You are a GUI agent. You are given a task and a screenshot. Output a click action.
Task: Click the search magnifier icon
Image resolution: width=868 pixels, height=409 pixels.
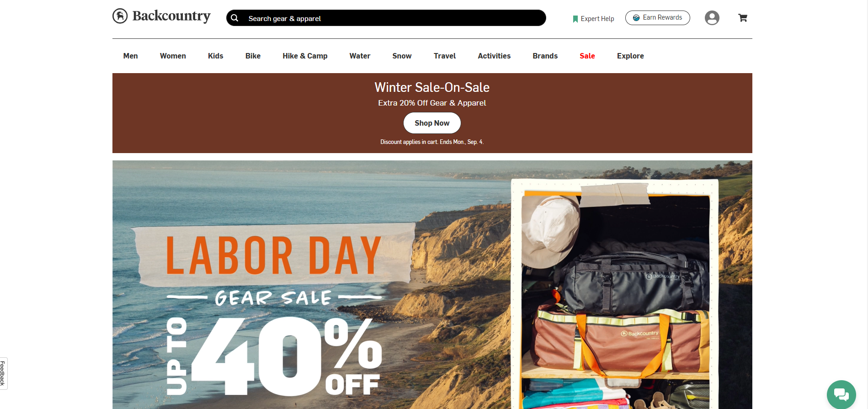(x=234, y=18)
